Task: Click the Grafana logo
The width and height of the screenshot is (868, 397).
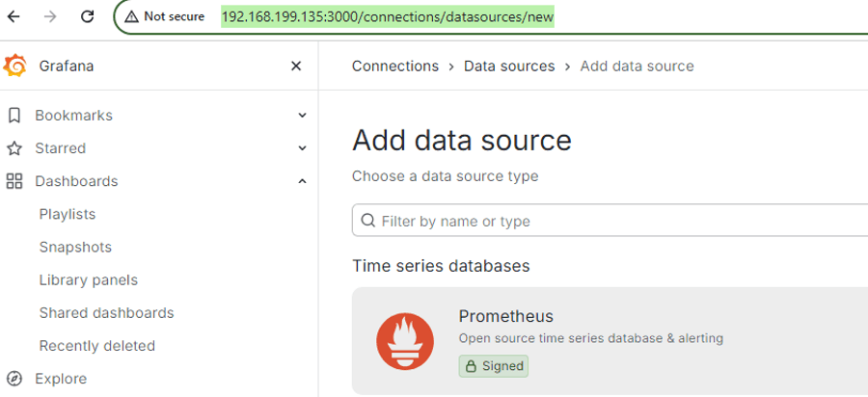Action: [x=14, y=66]
